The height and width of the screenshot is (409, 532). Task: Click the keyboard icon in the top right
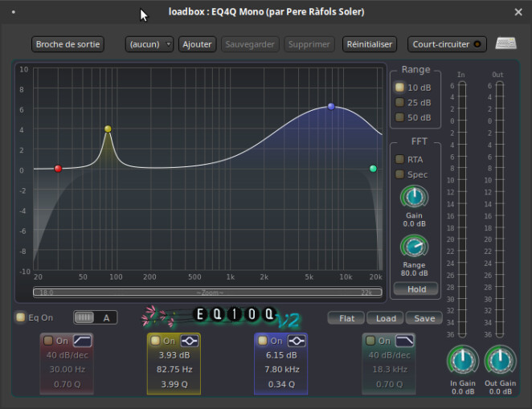(x=505, y=43)
